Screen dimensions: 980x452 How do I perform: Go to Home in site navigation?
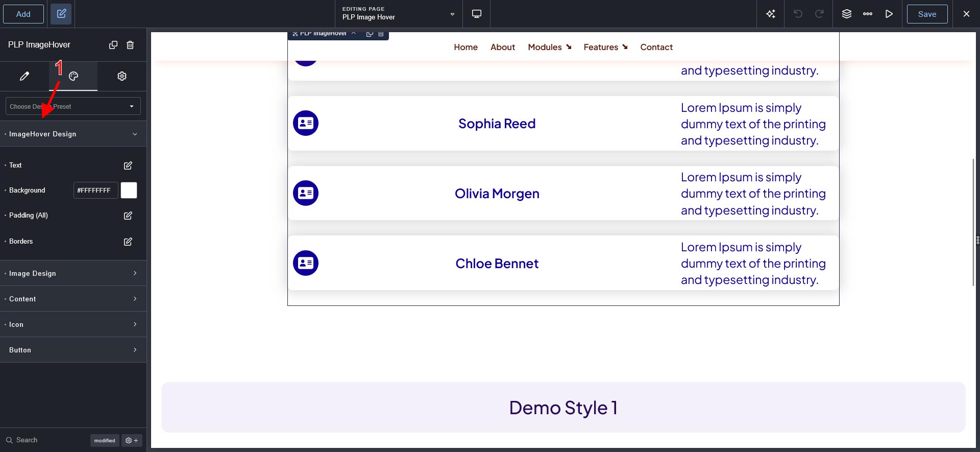[x=465, y=47]
